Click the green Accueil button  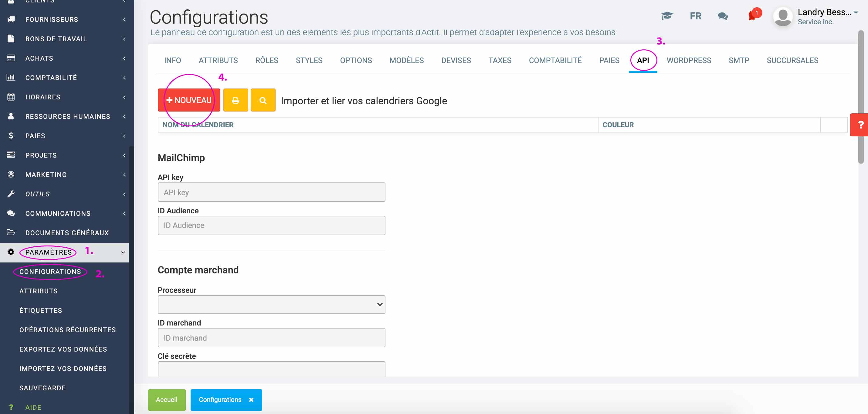166,399
